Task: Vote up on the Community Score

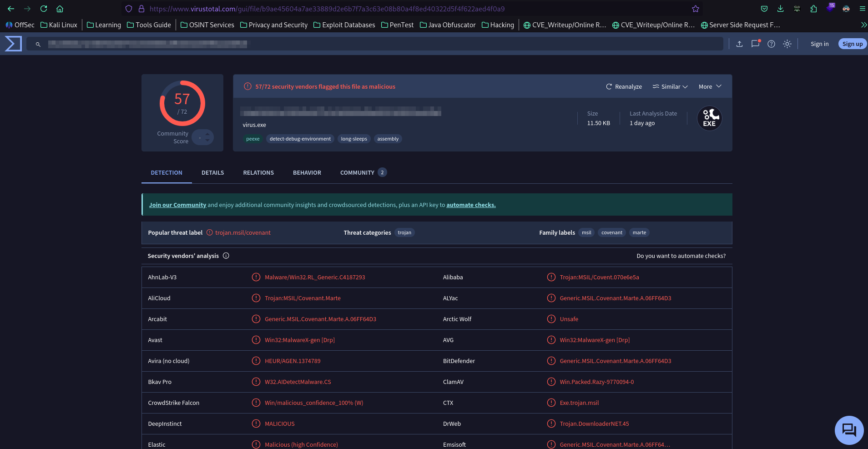Action: (207, 134)
